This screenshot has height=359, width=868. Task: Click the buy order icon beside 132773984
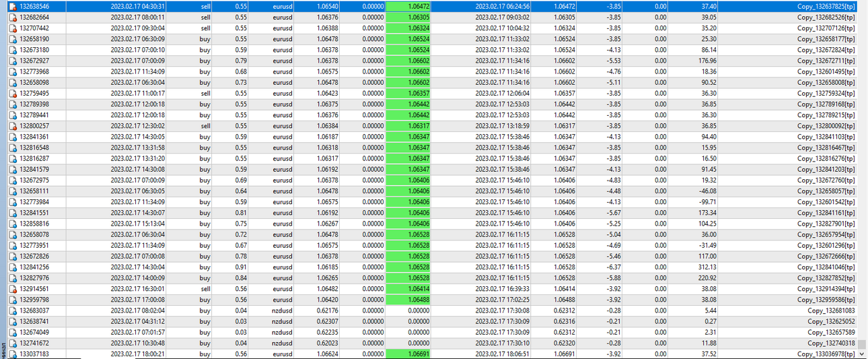pos(13,201)
